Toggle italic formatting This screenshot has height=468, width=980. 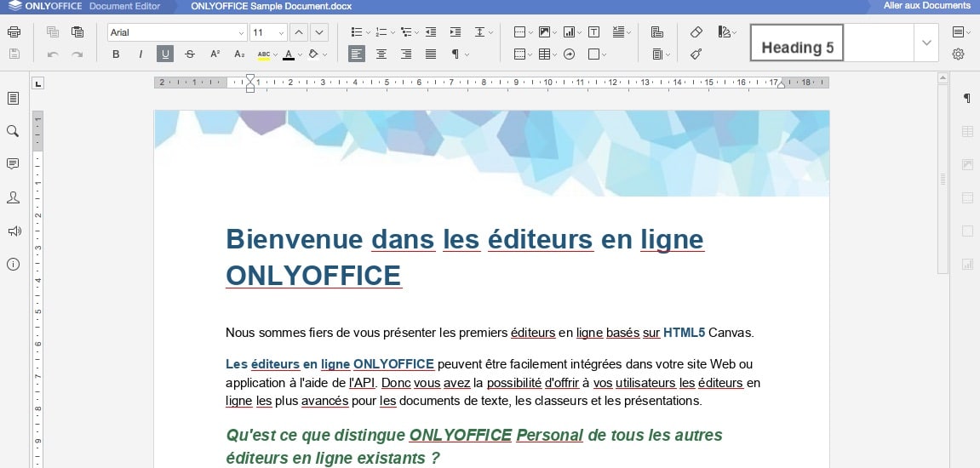pos(140,54)
